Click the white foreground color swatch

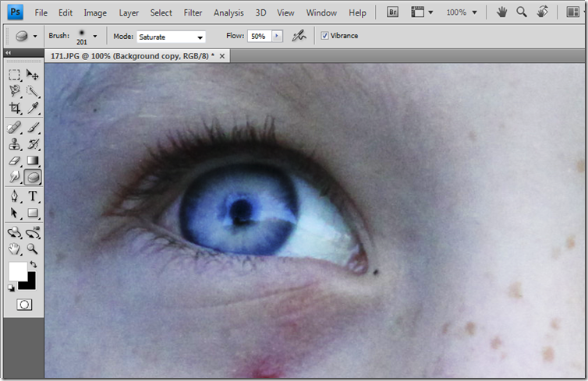(17, 270)
